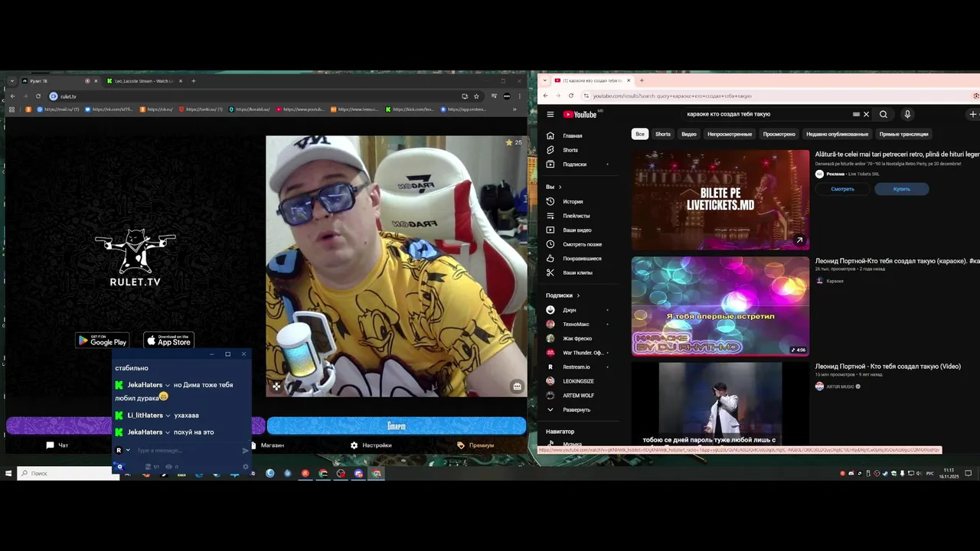
Task: Send the chat message with arrow icon
Action: click(x=245, y=451)
